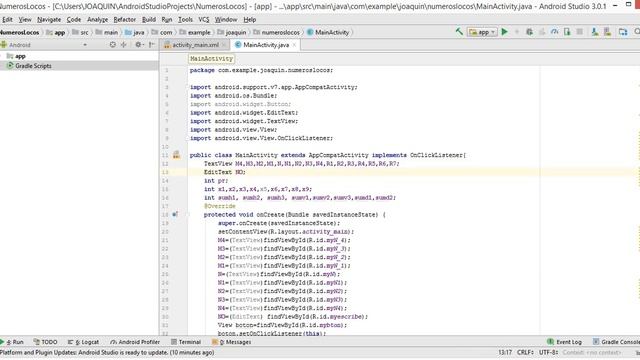Viewport: 640px width, 360px height.
Task: Click the gray Stop button in toolbar
Action: 580,32
